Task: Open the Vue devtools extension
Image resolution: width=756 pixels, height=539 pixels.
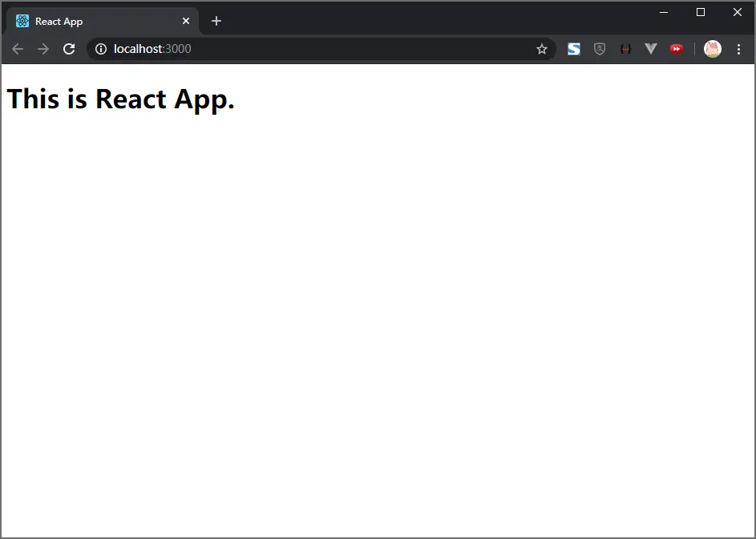Action: pyautogui.click(x=651, y=49)
